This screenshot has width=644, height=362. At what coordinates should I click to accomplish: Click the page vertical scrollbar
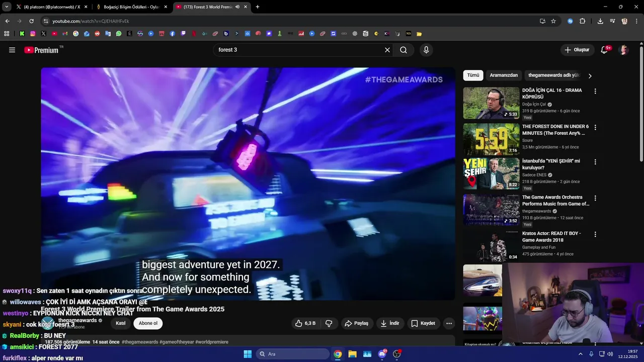[641, 104]
